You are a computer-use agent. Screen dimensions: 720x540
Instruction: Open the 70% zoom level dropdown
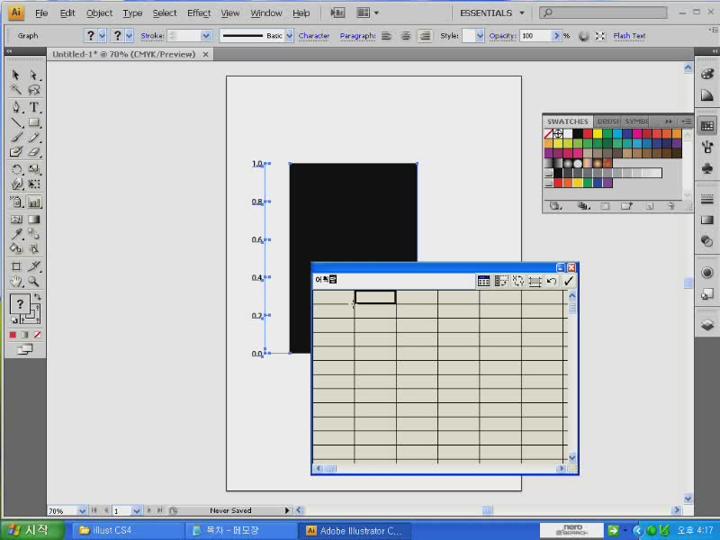coord(82,511)
